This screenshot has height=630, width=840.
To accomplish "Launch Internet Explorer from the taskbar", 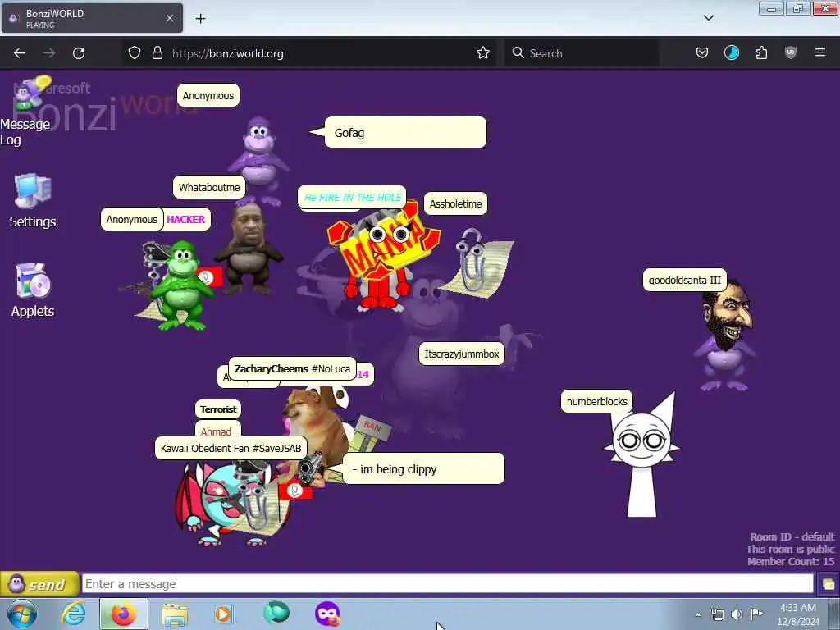I will point(73,614).
